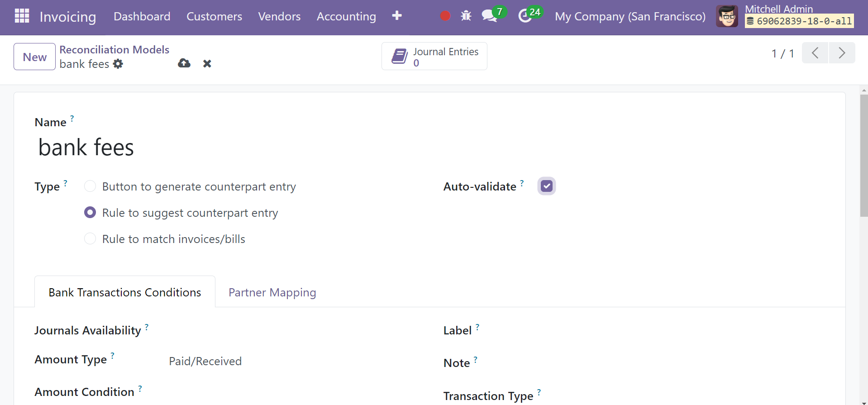Click the Mitchell Admin avatar
The height and width of the screenshot is (405, 868).
coord(727,16)
